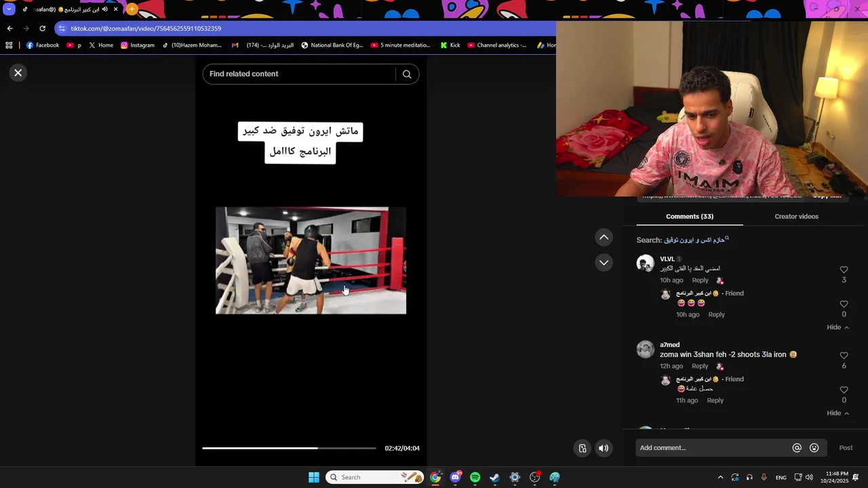Open the emoji picker in comment box

(x=814, y=448)
